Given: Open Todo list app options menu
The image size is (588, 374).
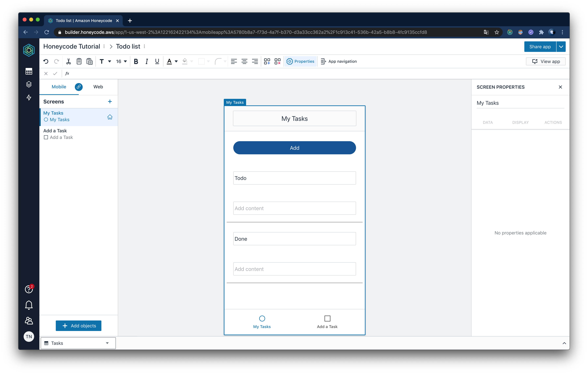Looking at the screenshot, I should [144, 46].
